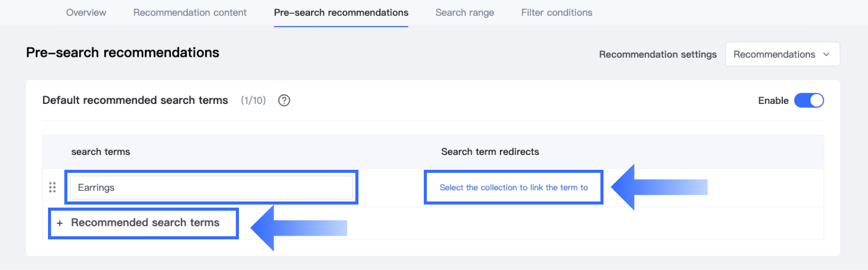This screenshot has height=270, width=868.
Task: Click the Default recommended search terms title
Action: [135, 100]
